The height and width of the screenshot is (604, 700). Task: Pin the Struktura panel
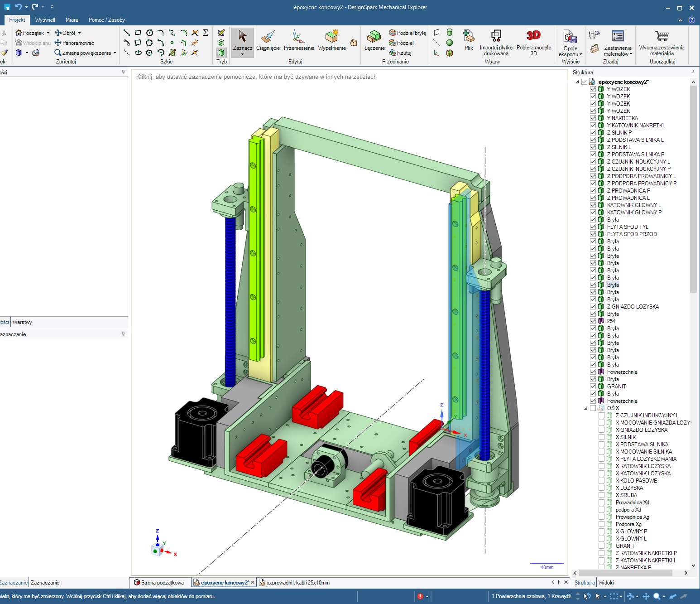(x=693, y=72)
